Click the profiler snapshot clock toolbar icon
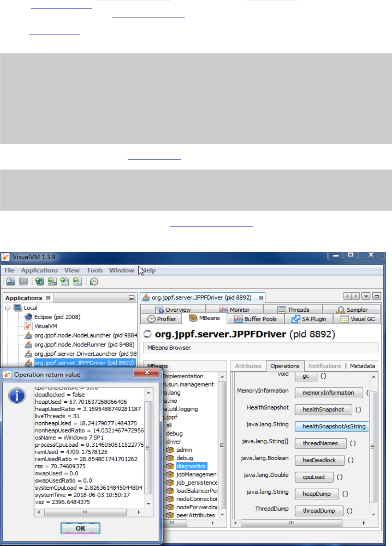Image resolution: width=392 pixels, height=546 pixels. tap(94, 281)
